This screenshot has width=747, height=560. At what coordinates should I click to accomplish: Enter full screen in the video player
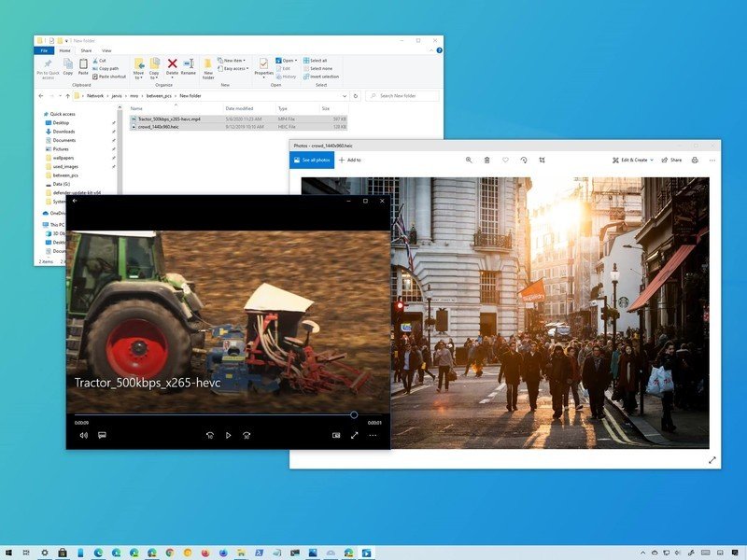coord(354,435)
